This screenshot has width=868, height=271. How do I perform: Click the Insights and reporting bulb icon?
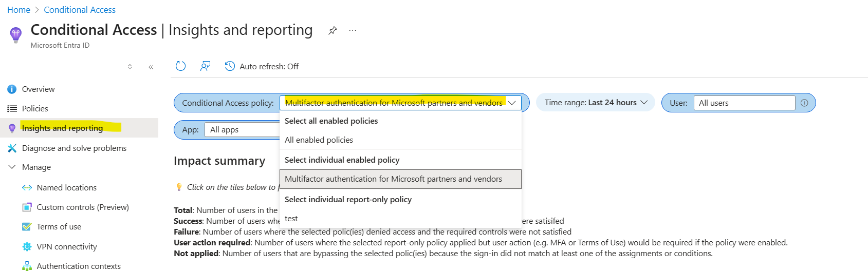[12, 128]
